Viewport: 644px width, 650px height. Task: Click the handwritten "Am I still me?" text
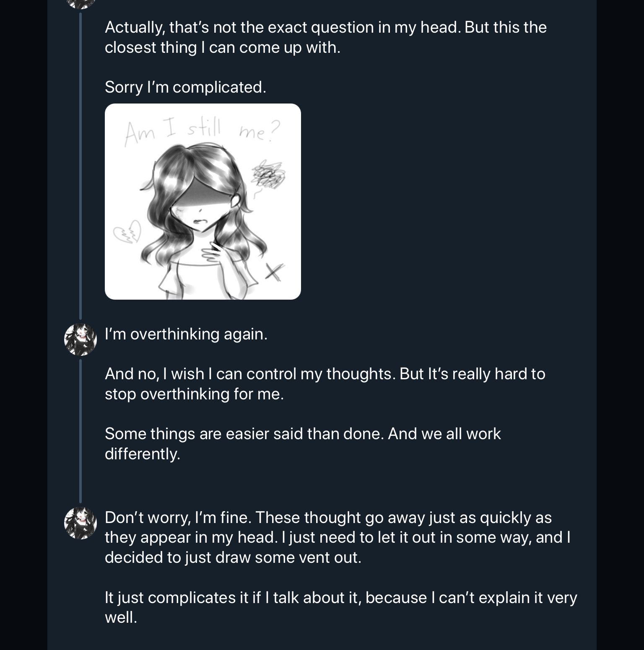pos(201,132)
